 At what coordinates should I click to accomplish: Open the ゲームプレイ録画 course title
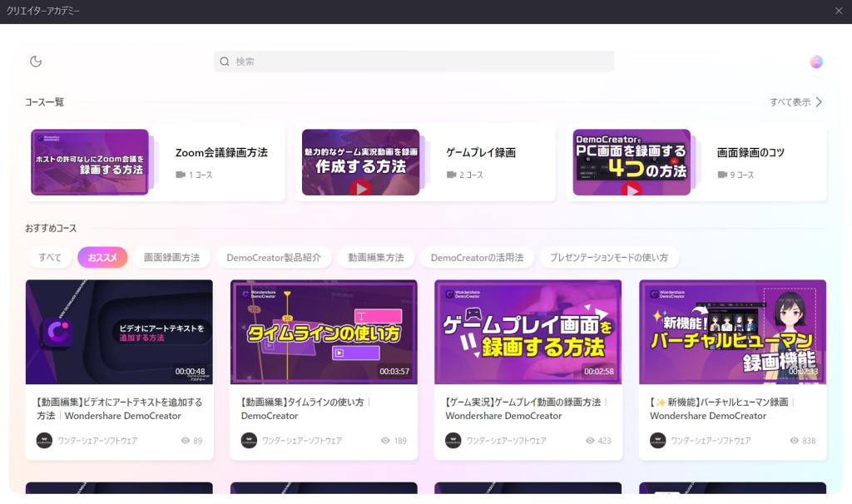(x=481, y=152)
